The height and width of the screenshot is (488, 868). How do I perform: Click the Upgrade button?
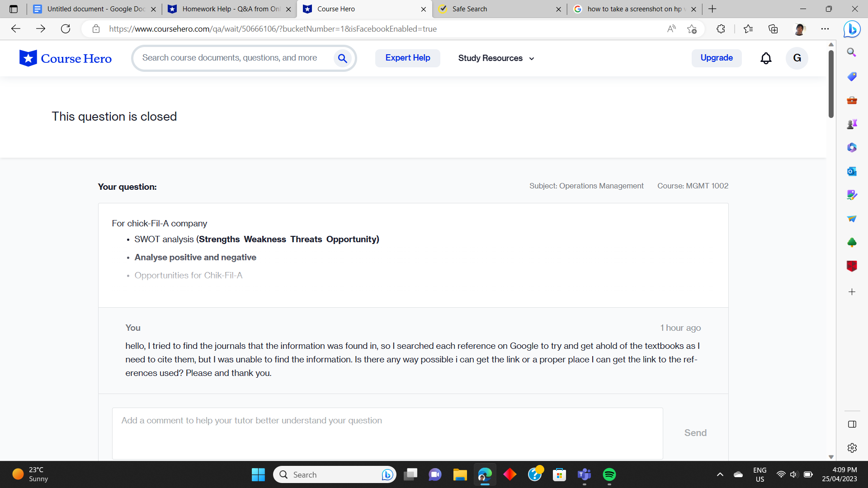[716, 58]
